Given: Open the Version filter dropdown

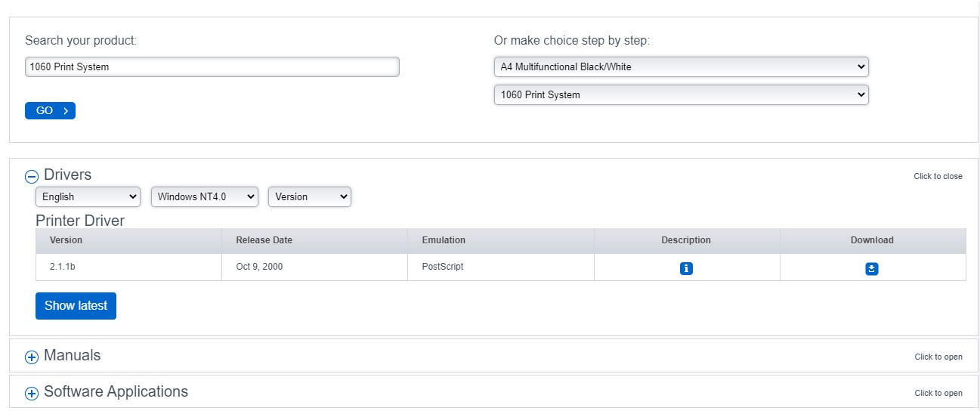Looking at the screenshot, I should coord(309,196).
